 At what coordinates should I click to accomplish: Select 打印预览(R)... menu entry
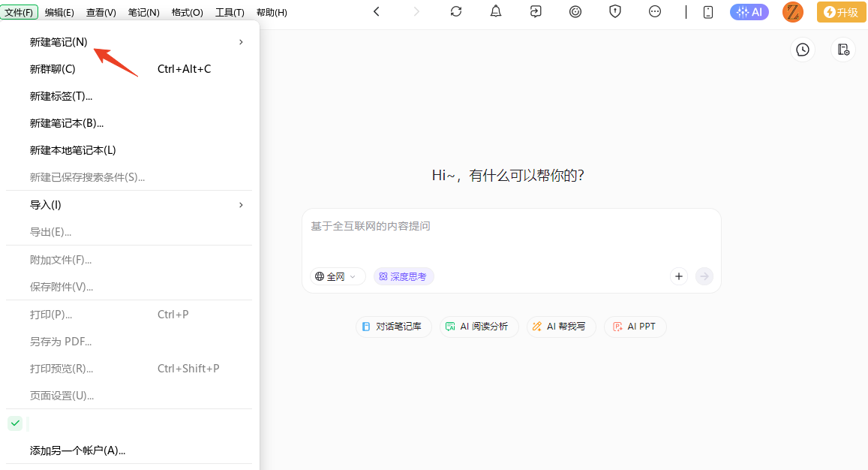tap(129, 369)
